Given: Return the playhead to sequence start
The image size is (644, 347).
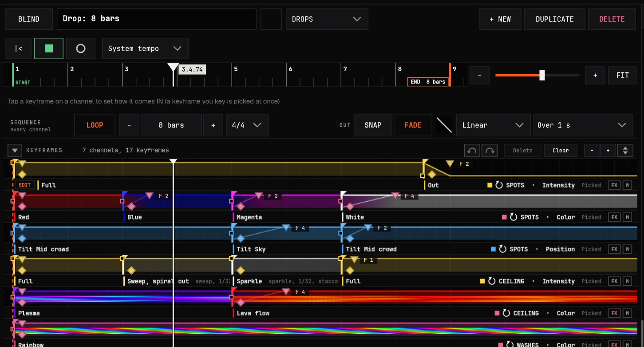Looking at the screenshot, I should [x=18, y=48].
